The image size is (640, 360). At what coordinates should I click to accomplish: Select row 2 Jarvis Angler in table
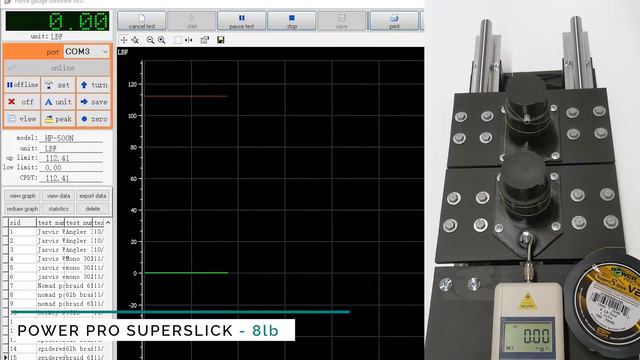(56, 240)
